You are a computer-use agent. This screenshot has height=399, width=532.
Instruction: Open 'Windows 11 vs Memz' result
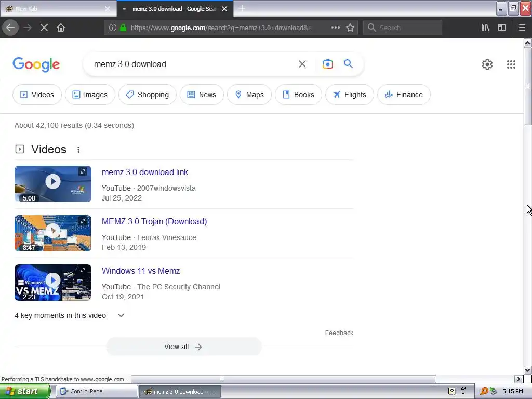click(141, 271)
